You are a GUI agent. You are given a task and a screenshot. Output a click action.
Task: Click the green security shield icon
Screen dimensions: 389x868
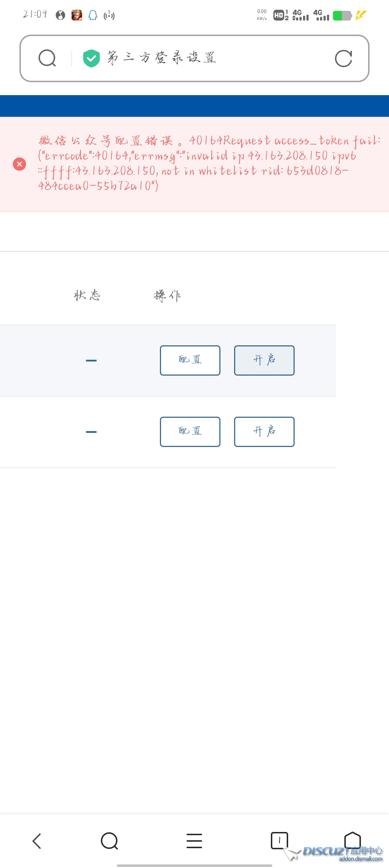click(x=91, y=58)
